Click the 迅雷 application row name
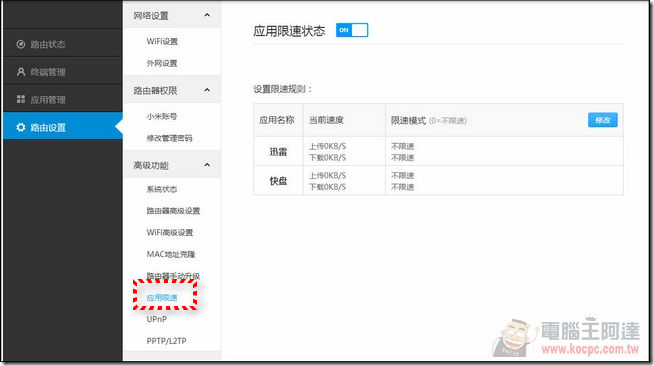 (278, 152)
